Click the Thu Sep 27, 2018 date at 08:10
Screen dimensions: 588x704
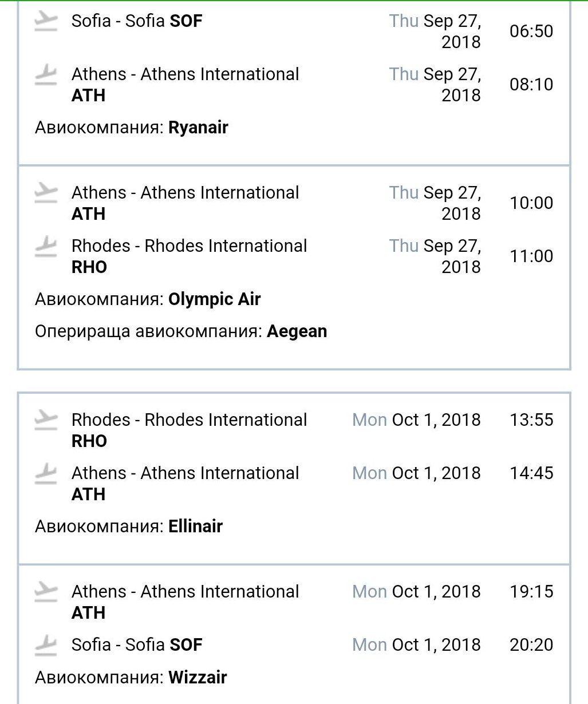(435, 84)
